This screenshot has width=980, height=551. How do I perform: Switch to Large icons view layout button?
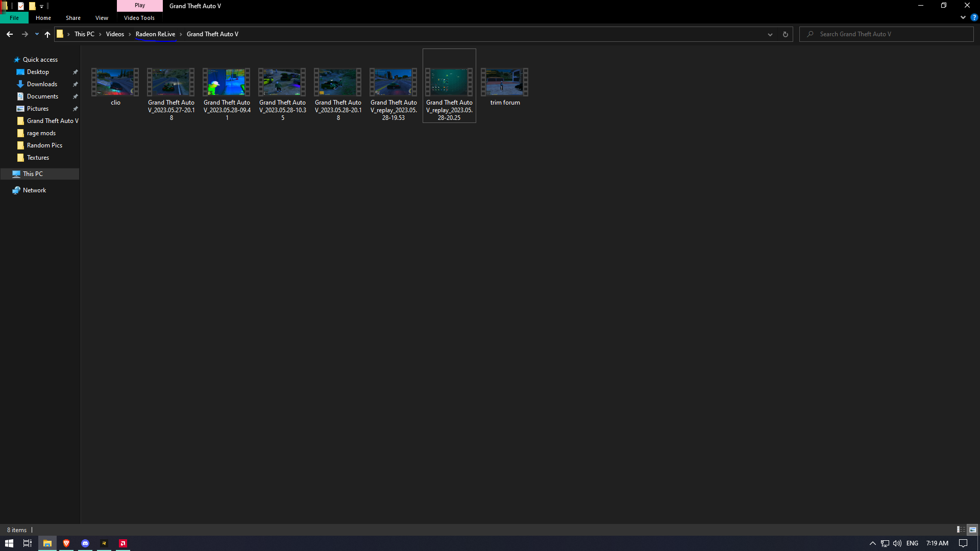coord(972,530)
